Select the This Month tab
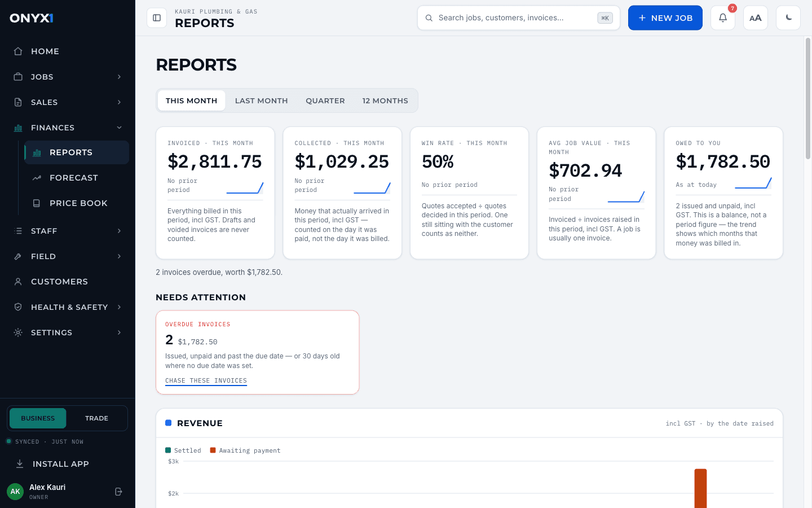Image resolution: width=812 pixels, height=508 pixels. 191,100
